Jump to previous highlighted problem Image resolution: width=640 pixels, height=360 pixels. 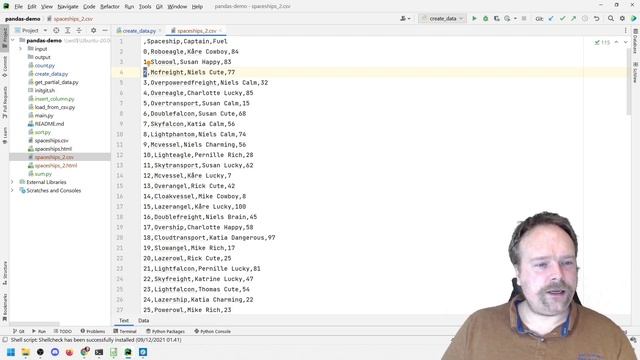616,42
